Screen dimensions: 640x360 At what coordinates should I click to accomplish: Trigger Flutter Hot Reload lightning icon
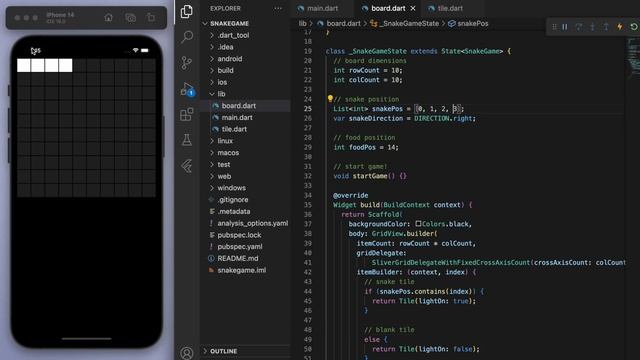coord(620,27)
